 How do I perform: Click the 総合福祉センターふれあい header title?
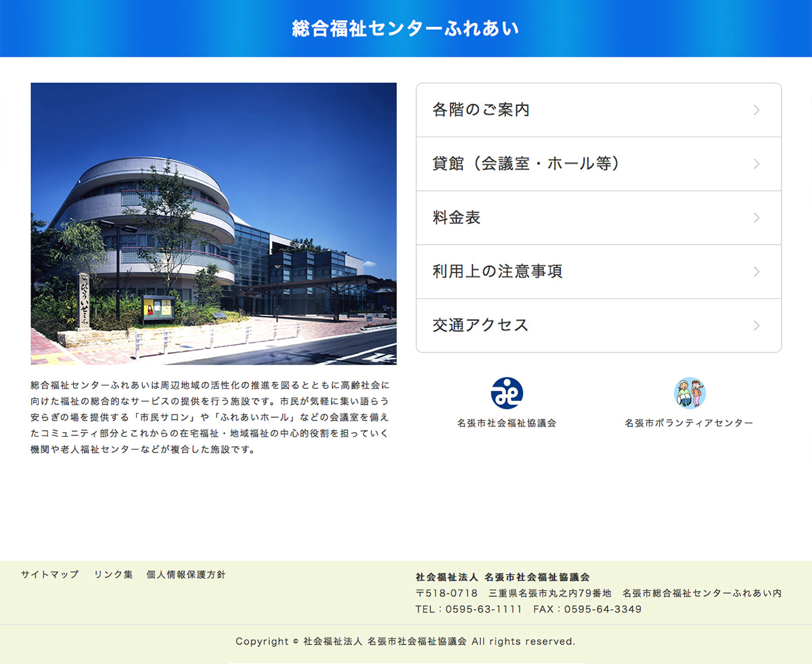[x=405, y=28]
